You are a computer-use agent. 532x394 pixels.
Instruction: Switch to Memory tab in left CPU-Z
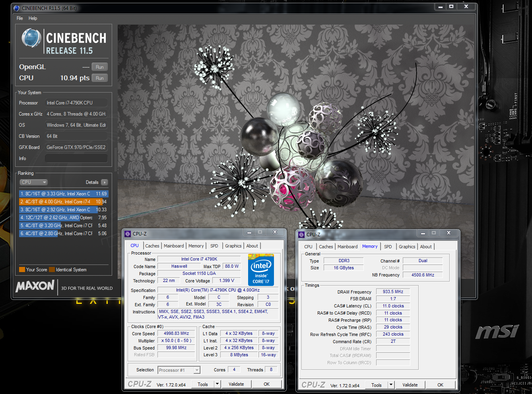[196, 246]
